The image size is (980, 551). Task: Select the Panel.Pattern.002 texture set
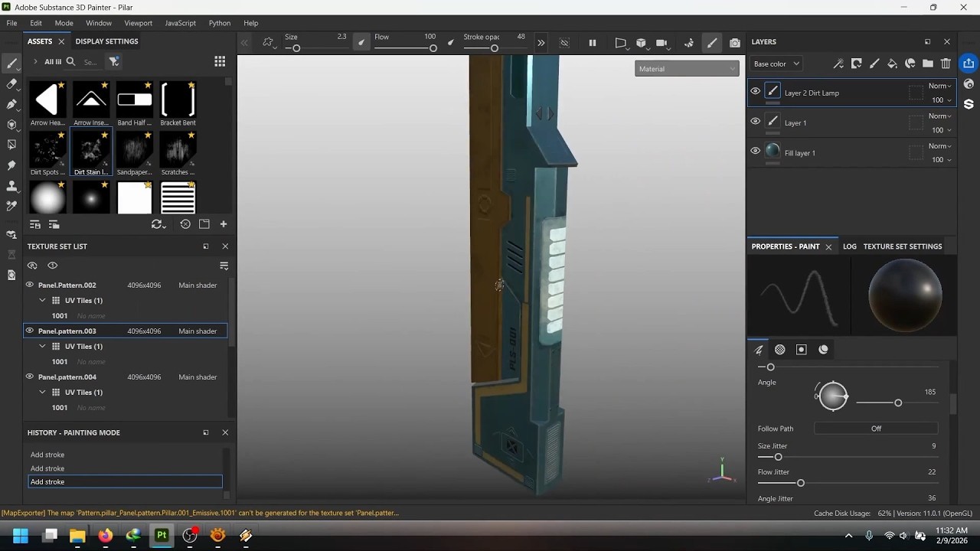click(126, 285)
